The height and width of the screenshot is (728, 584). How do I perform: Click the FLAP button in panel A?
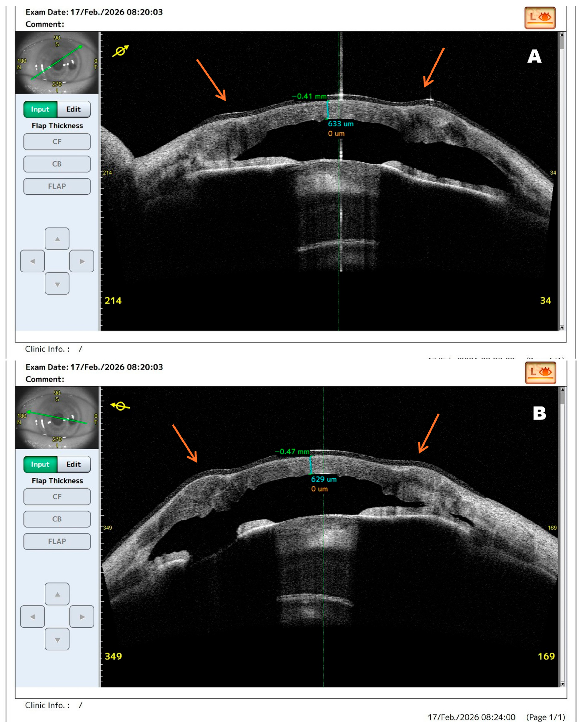(57, 186)
